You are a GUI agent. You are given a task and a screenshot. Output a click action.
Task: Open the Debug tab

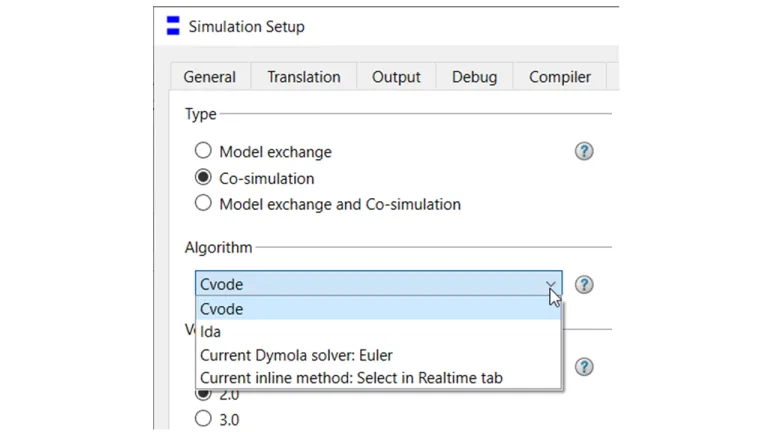474,77
